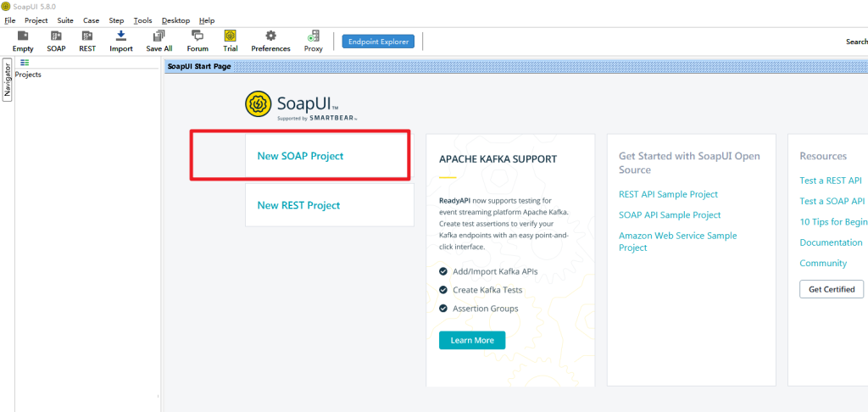Image resolution: width=868 pixels, height=412 pixels.
Task: Open the Tools menu
Action: coord(142,20)
